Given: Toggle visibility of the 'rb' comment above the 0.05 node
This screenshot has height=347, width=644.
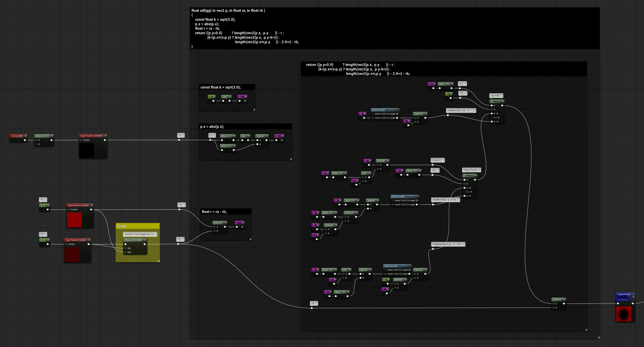Looking at the screenshot, I should [x=46, y=235].
